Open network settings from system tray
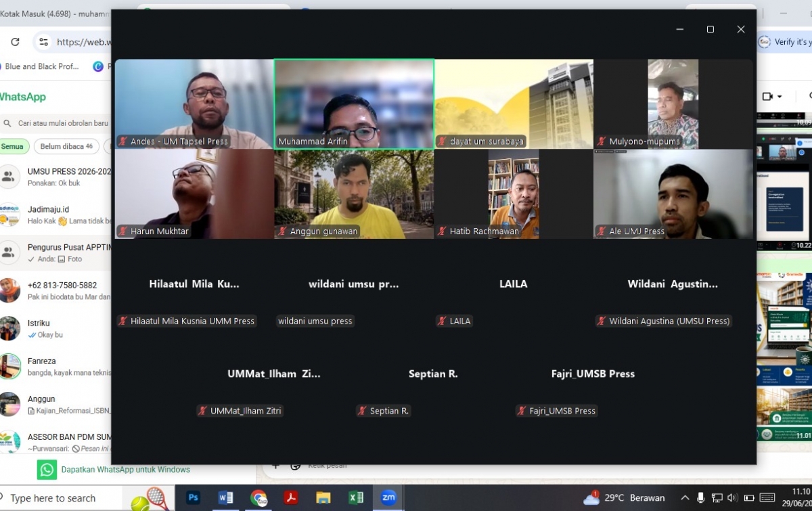 pos(717,498)
